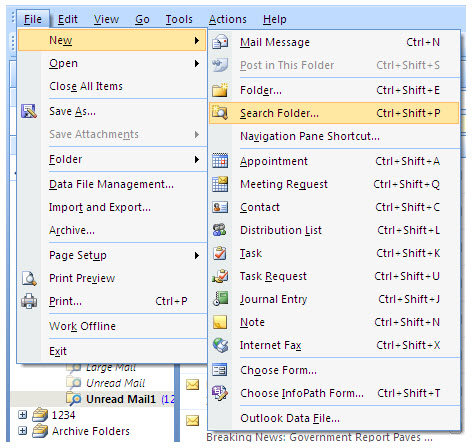This screenshot has width=473, height=448.
Task: Click the Post in This Folder icon
Action: (220, 65)
